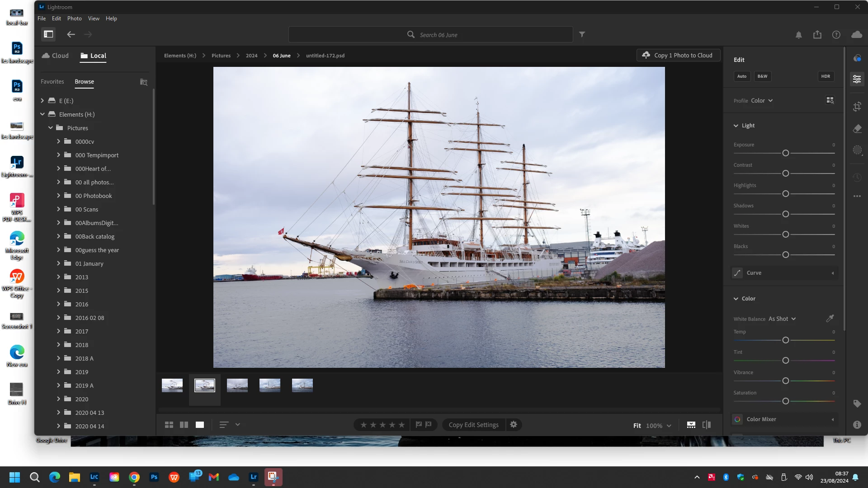This screenshot has width=868, height=488.
Task: Click Copy 1 Photo to Cloud
Action: point(678,55)
